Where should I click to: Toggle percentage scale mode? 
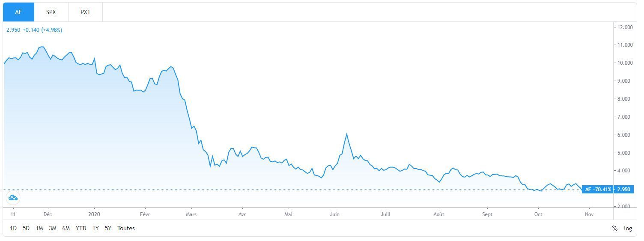pyautogui.click(x=615, y=228)
